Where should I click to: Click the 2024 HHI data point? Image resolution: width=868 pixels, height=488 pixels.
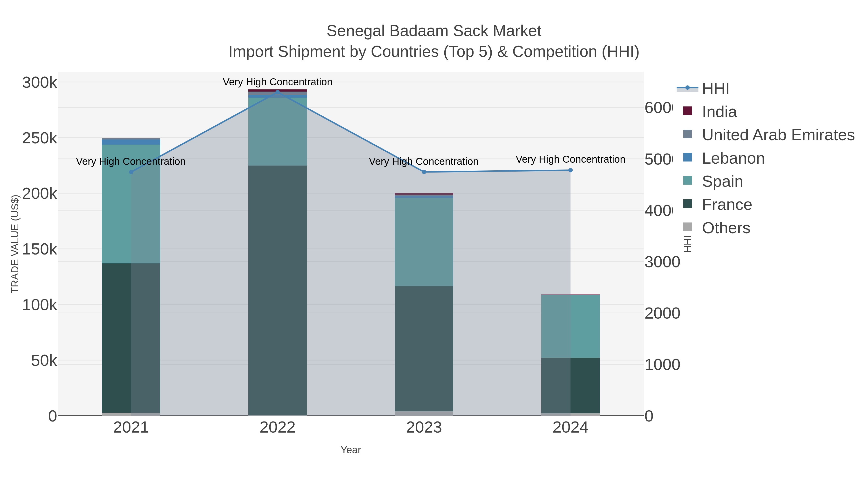pos(570,170)
